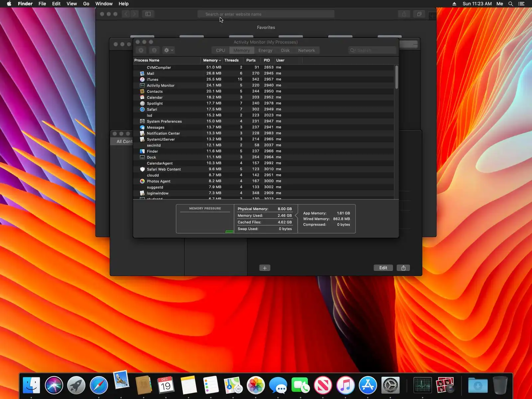Click the Safari Web Content shield icon
This screenshot has width=532, height=399.
tap(142, 169)
